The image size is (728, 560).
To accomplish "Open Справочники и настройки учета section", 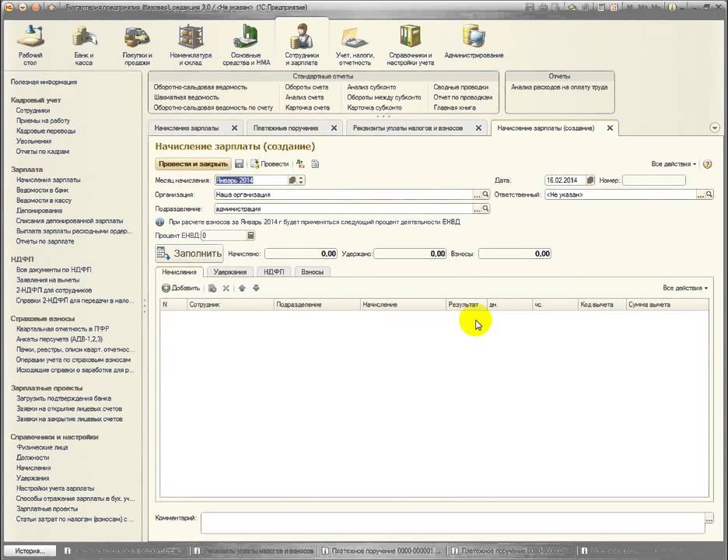I will point(410,45).
